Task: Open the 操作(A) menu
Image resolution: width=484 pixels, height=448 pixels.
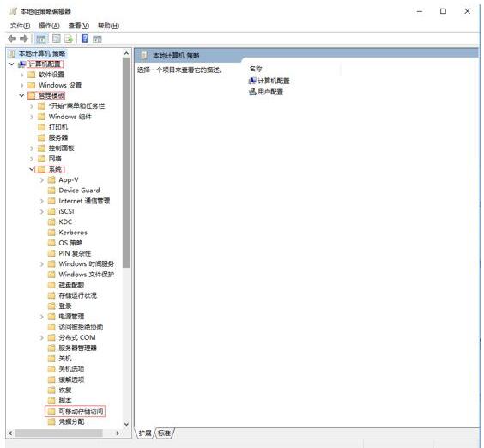Action: [x=49, y=26]
